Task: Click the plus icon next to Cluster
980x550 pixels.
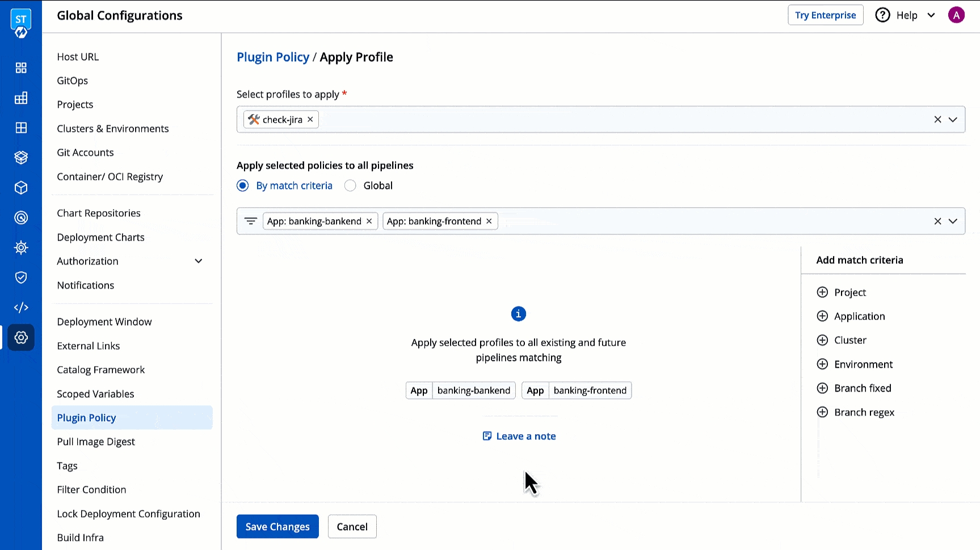Action: 822,340
